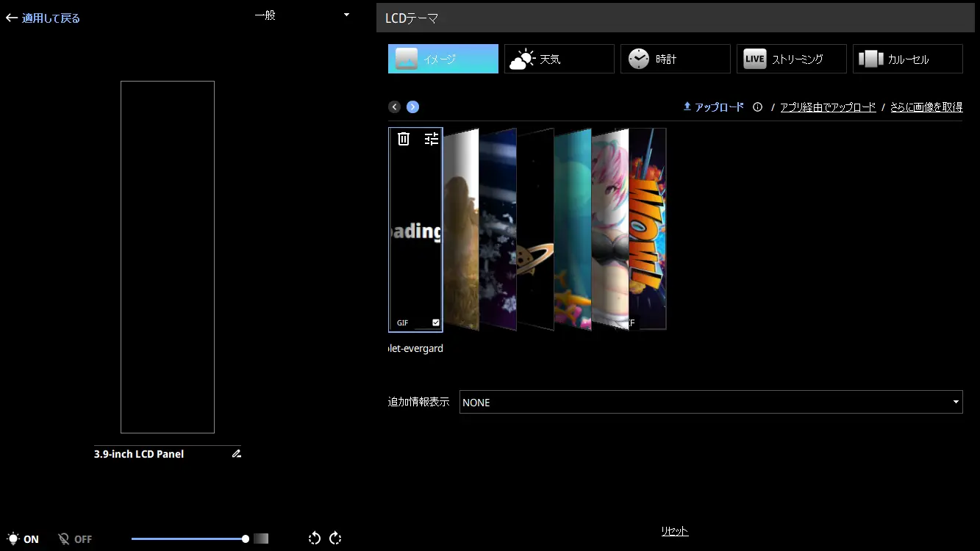This screenshot has height=551, width=980.
Task: Turn the LCD backlight OFF
Action: pos(75,539)
